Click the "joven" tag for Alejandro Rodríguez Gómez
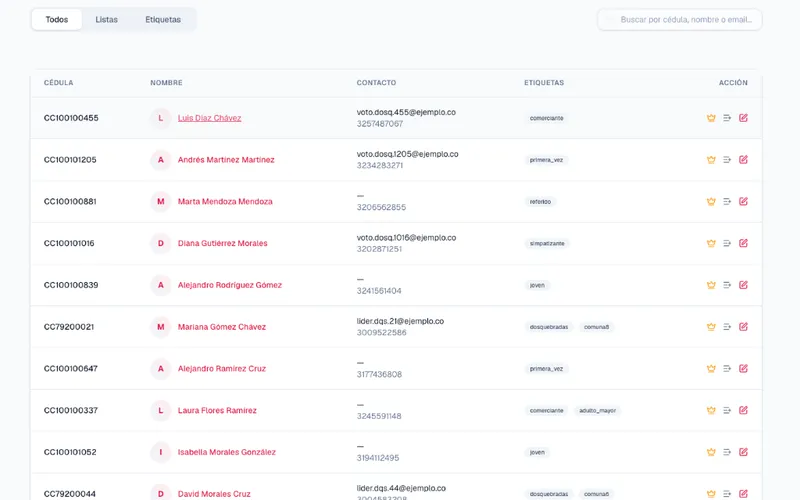The height and width of the screenshot is (500, 800). [537, 285]
